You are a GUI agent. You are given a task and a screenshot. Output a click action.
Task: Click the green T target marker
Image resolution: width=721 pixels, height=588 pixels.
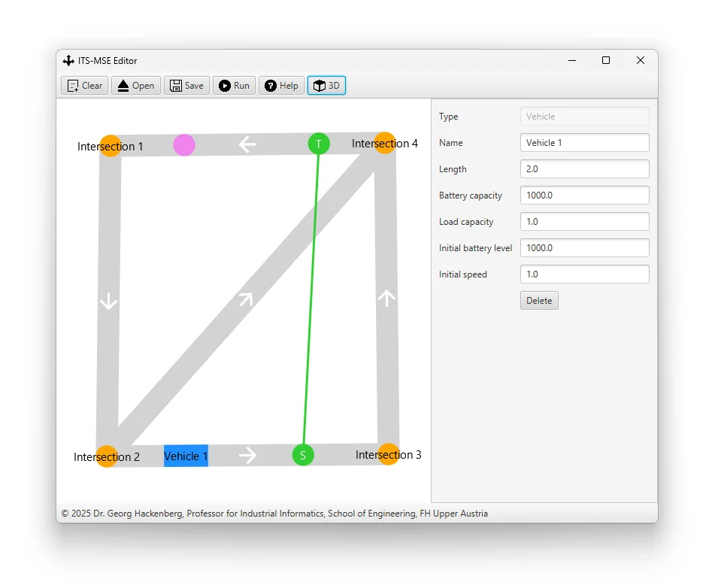click(x=319, y=144)
